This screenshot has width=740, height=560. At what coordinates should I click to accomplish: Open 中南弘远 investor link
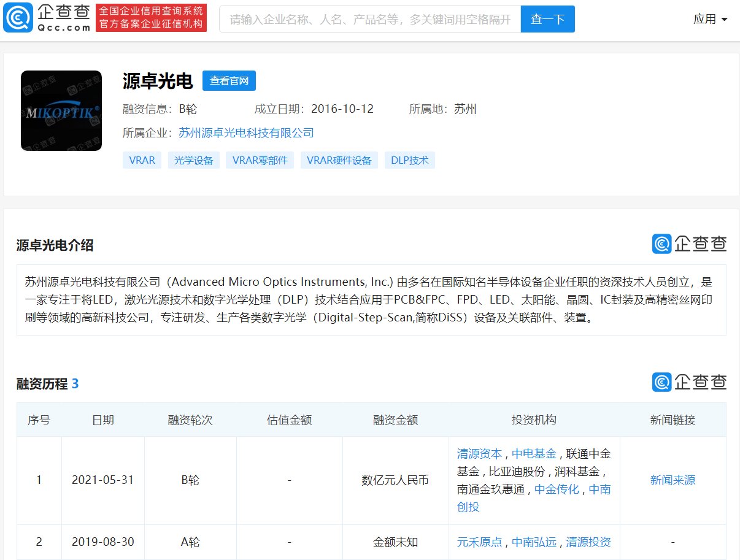(x=534, y=542)
